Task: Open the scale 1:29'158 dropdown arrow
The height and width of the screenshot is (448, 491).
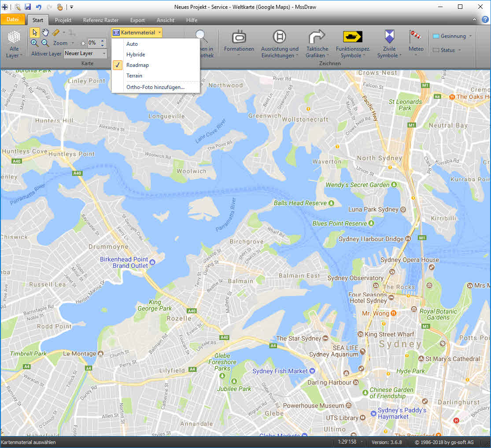Action: (362, 442)
